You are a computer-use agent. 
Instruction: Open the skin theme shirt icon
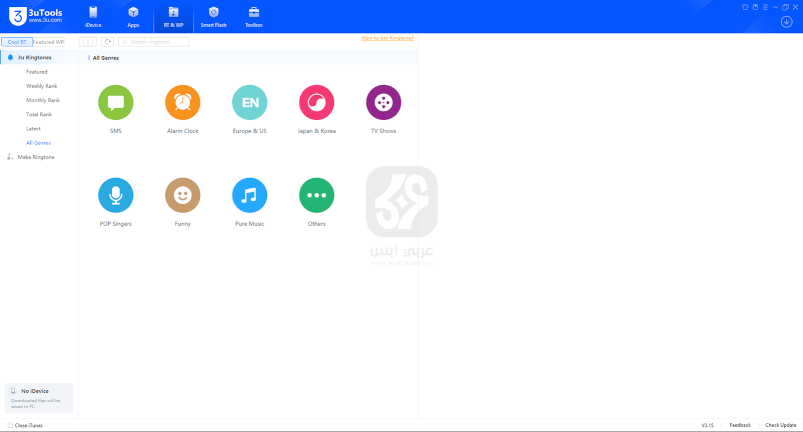click(745, 7)
